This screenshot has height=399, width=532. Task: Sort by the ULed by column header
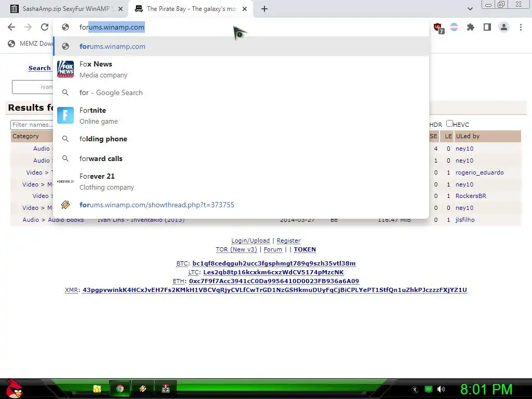coord(468,136)
